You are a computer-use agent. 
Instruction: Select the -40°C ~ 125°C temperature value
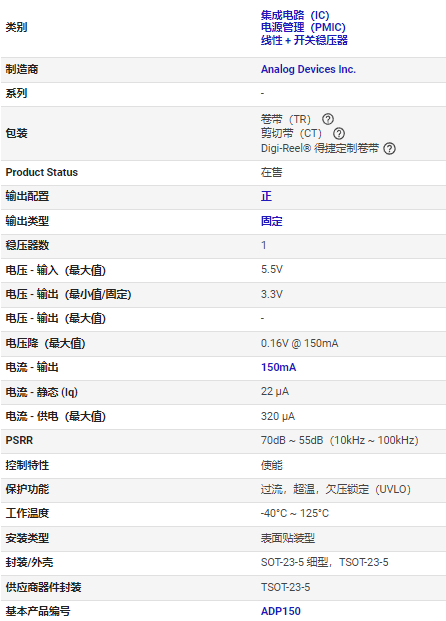tap(295, 513)
